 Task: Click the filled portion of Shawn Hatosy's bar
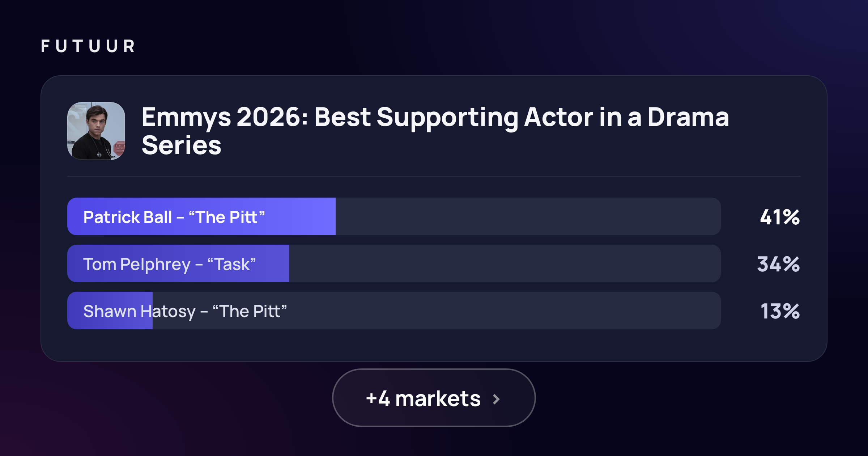click(x=110, y=311)
